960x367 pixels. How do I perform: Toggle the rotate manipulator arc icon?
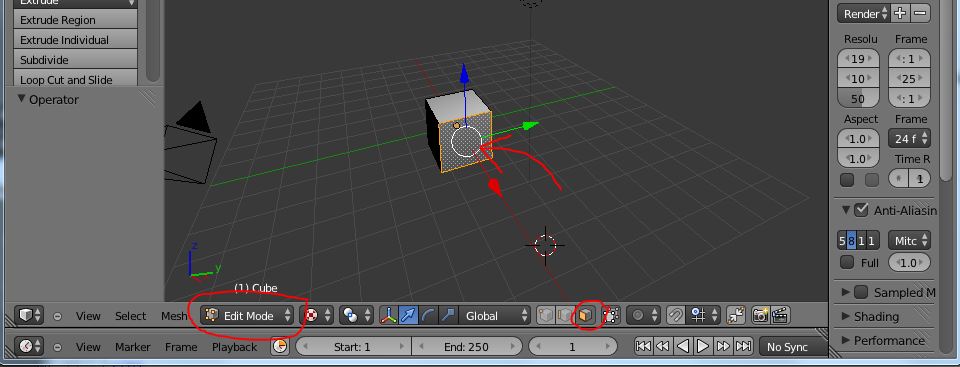pos(428,316)
